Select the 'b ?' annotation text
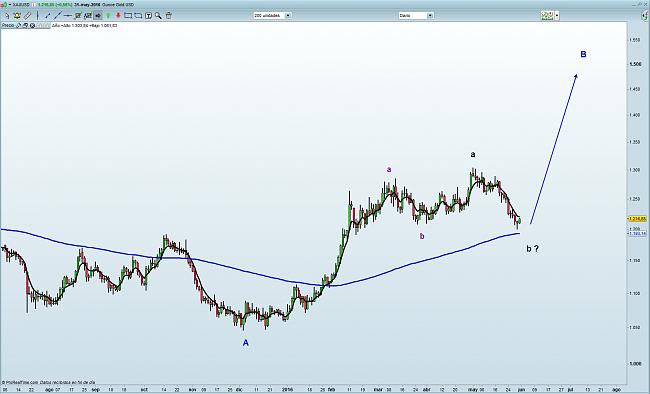This screenshot has height=394, width=650. 533,249
